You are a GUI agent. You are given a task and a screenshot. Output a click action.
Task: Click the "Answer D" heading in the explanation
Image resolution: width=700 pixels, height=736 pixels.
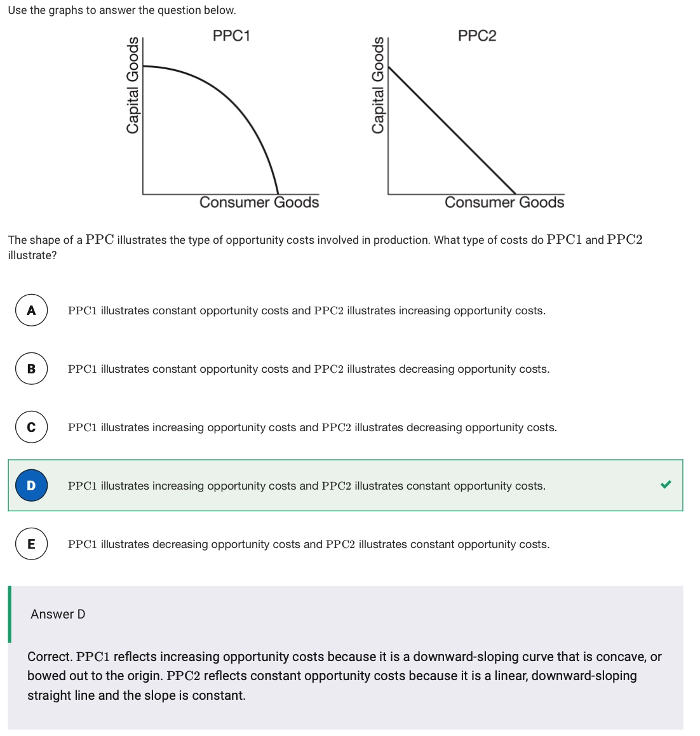[x=58, y=614]
